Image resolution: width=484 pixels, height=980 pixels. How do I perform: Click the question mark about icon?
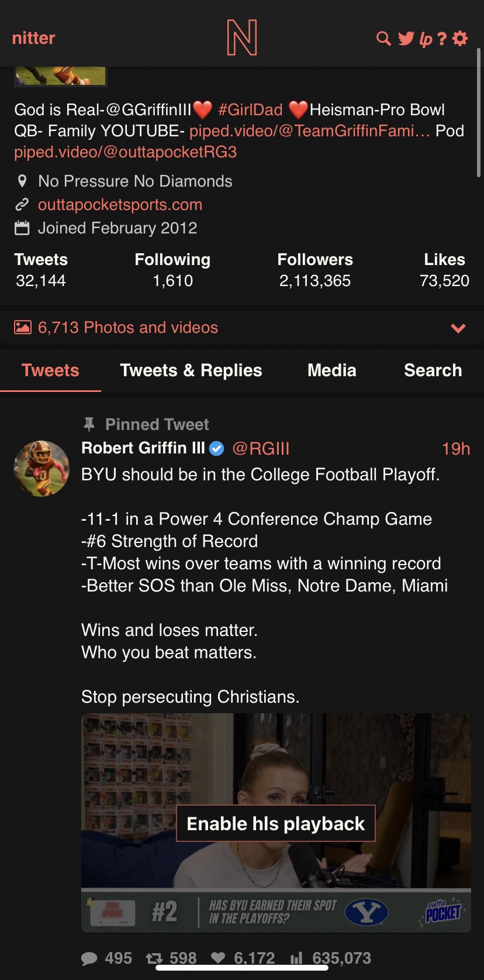coord(442,39)
